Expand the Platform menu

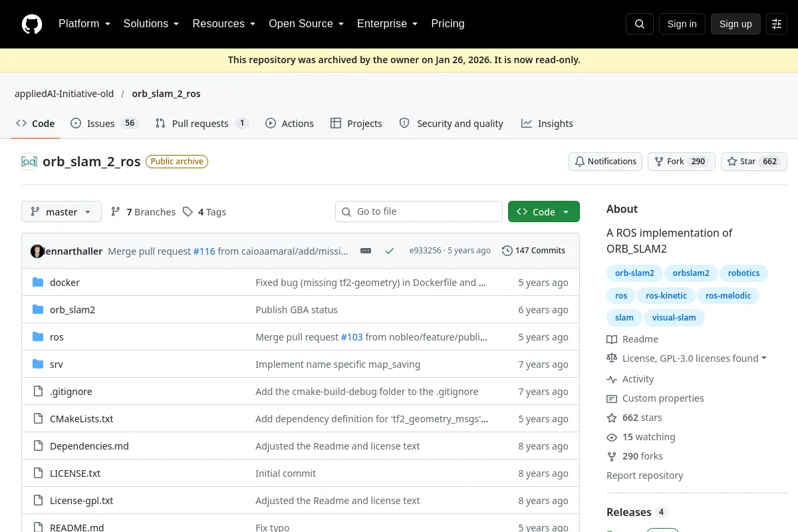84,24
